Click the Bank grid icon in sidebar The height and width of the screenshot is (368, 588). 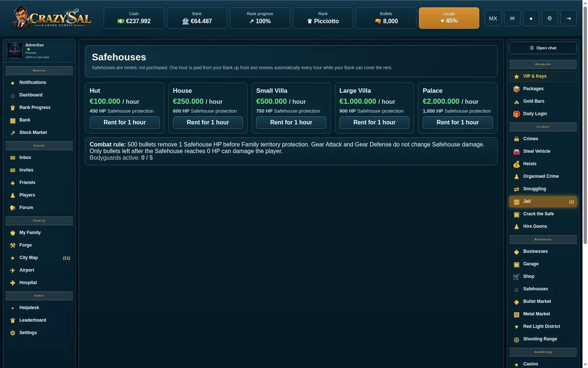pos(12,120)
